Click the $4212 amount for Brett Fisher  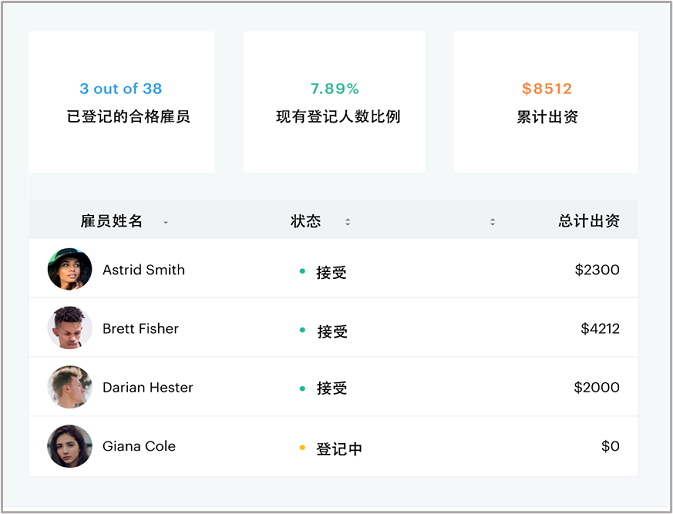click(x=600, y=329)
